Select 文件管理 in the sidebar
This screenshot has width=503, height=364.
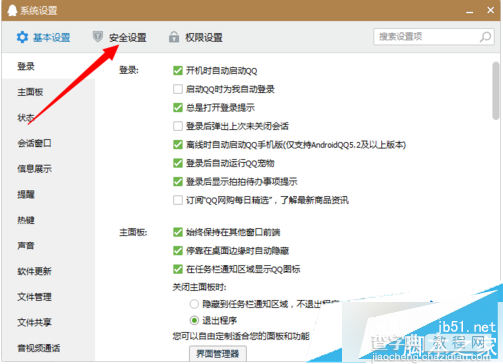click(49, 297)
